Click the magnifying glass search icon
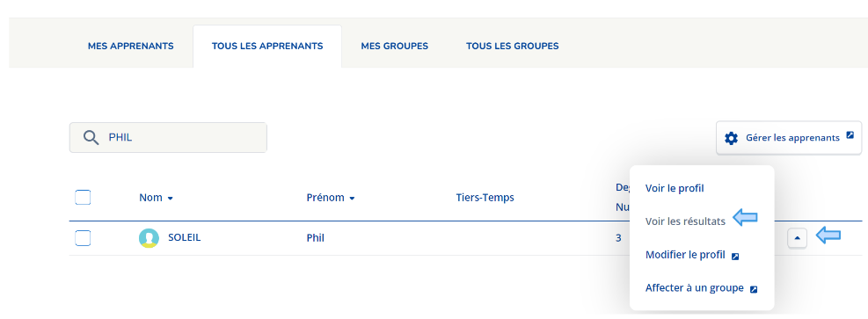This screenshot has width=868, height=319. (x=91, y=137)
